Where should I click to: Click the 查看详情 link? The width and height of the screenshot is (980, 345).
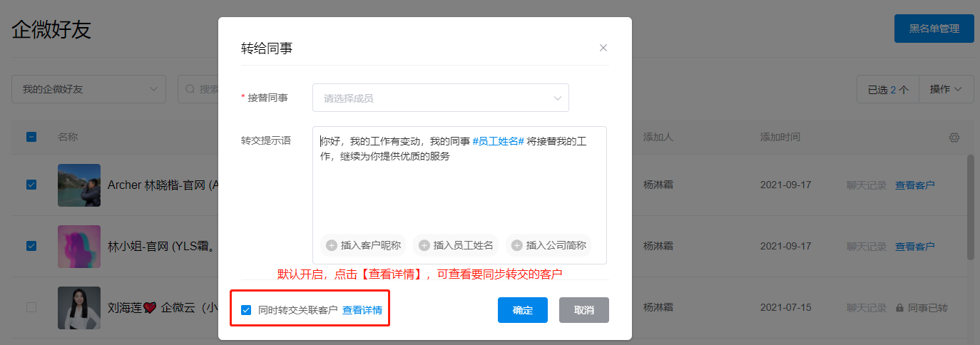pyautogui.click(x=362, y=310)
